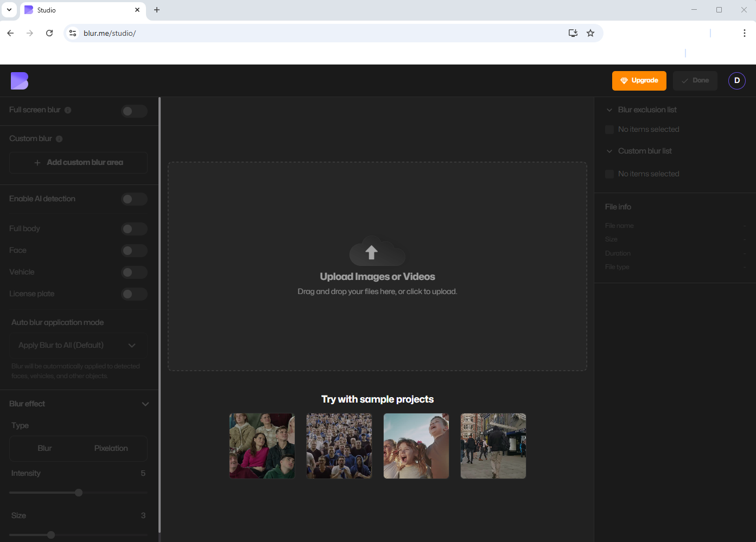Click the bookmark star in the address bar
Screen dimensions: 756x542
pos(590,33)
